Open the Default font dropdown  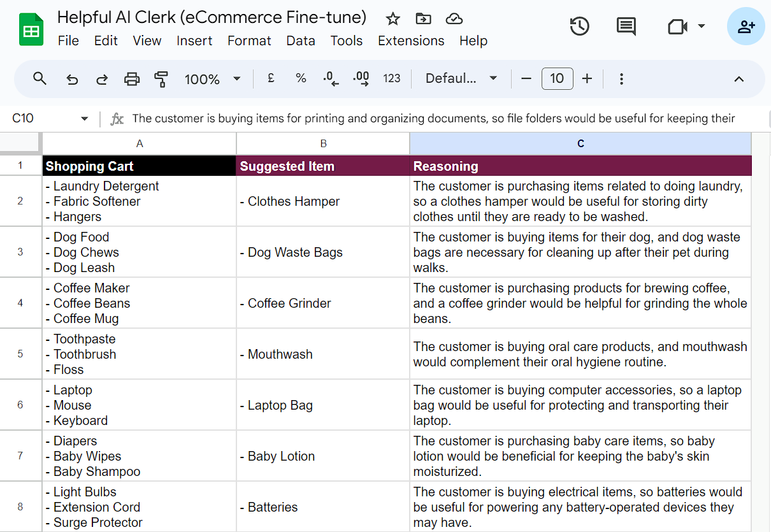pos(461,78)
